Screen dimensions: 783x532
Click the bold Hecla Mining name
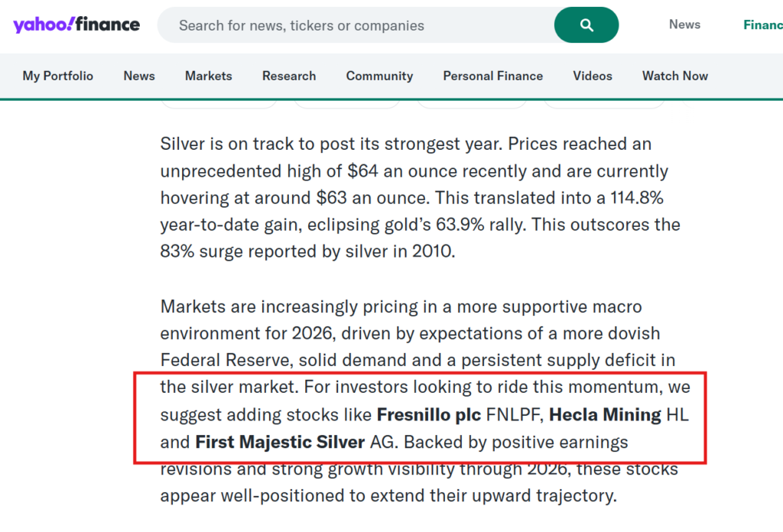pos(605,415)
